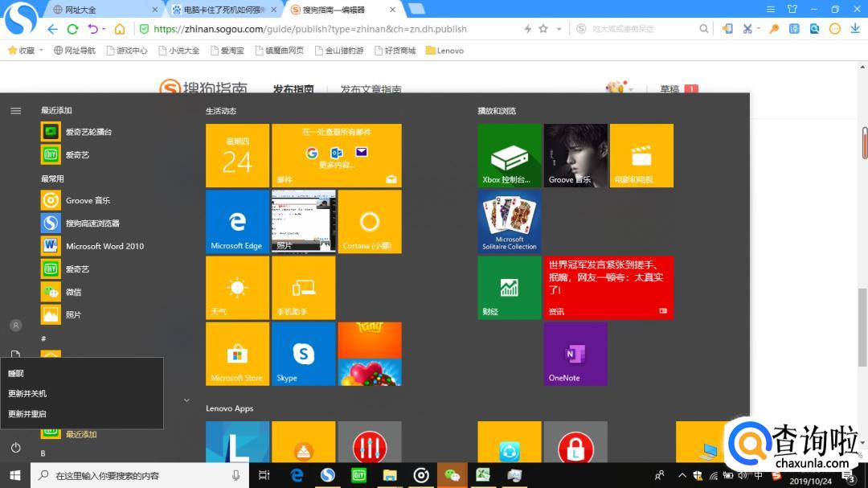The width and height of the screenshot is (868, 488).
Task: Open the Start menu hamburger icon
Action: click(x=15, y=111)
